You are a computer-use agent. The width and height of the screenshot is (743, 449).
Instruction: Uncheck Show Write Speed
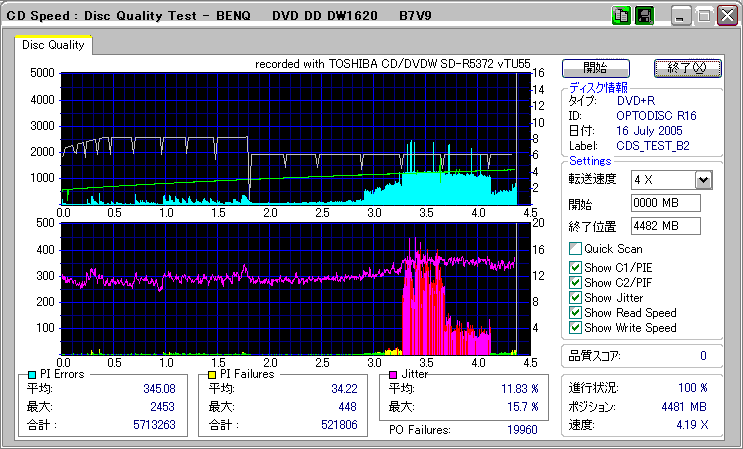pos(575,328)
